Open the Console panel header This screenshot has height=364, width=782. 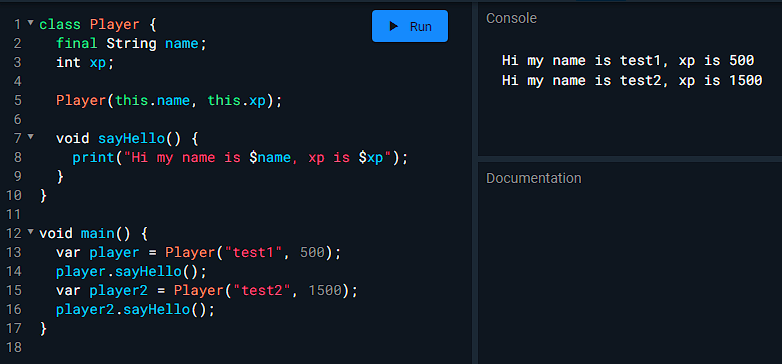[x=511, y=18]
